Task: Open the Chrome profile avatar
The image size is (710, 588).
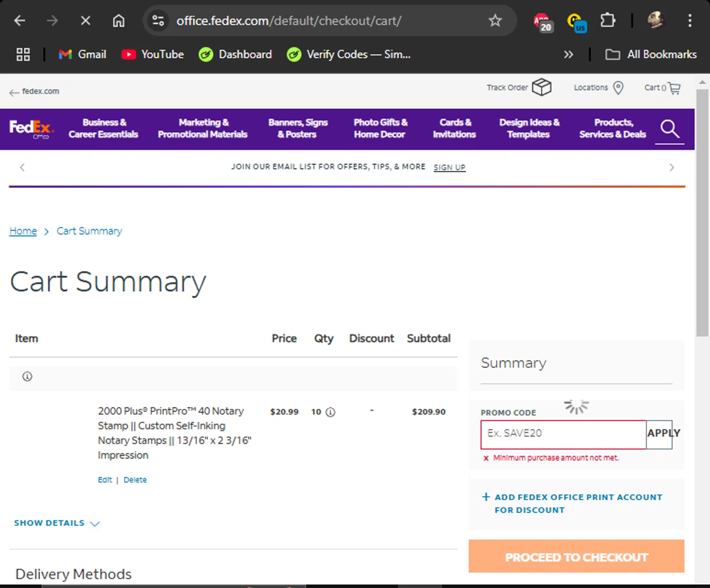Action: [x=656, y=20]
